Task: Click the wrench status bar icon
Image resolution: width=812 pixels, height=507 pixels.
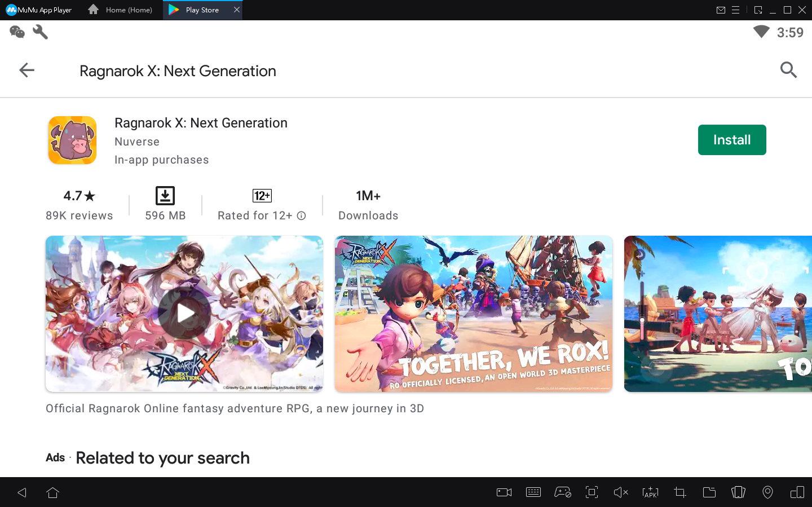Action: pyautogui.click(x=40, y=32)
